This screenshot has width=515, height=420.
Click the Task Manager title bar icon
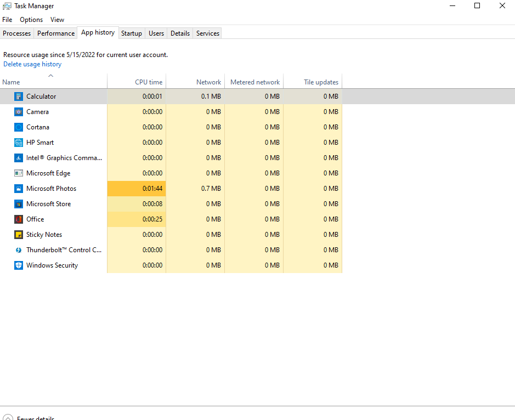[7, 6]
